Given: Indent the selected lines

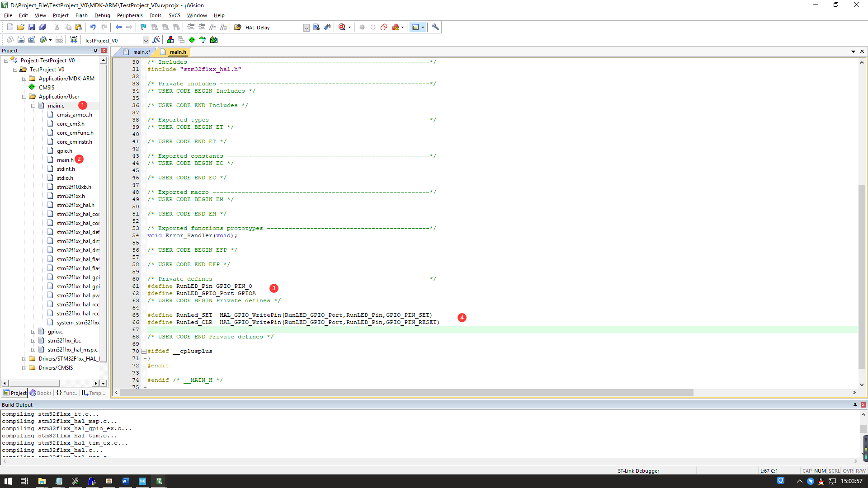Looking at the screenshot, I should 191,27.
